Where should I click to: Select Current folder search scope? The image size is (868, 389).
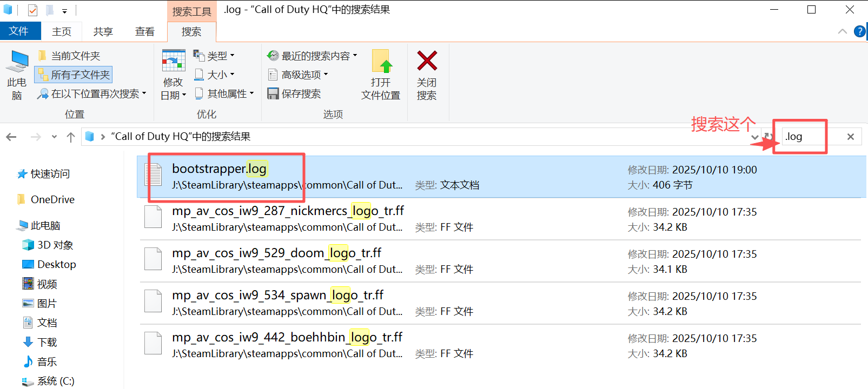click(69, 56)
